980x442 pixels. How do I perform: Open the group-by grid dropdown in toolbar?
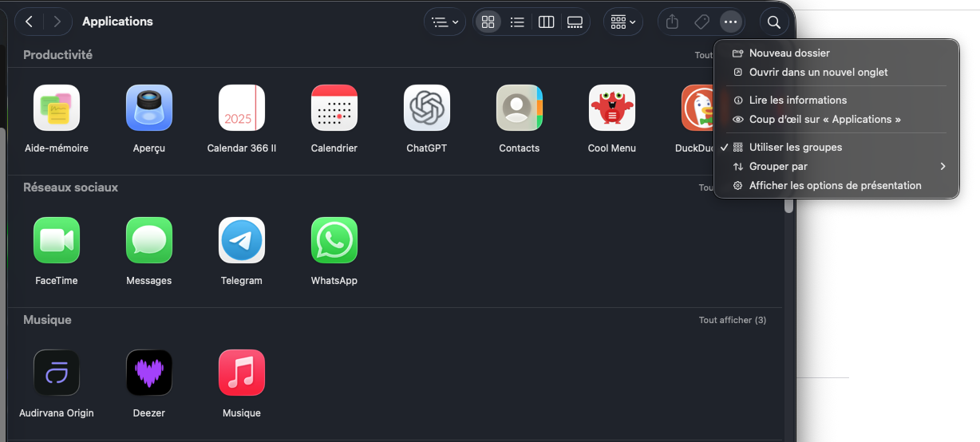622,22
